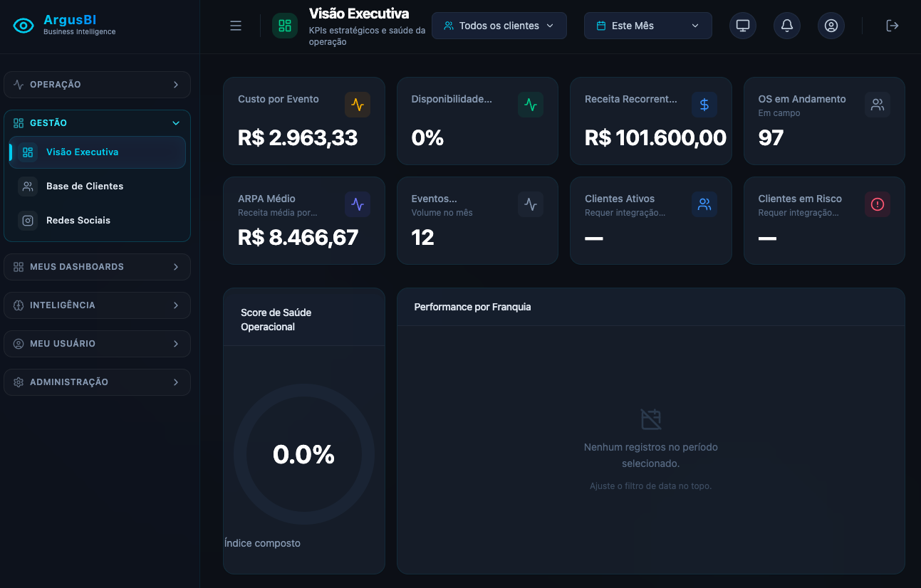921x588 pixels.
Task: Click the 97 OS em Andamento value
Action: (x=771, y=137)
